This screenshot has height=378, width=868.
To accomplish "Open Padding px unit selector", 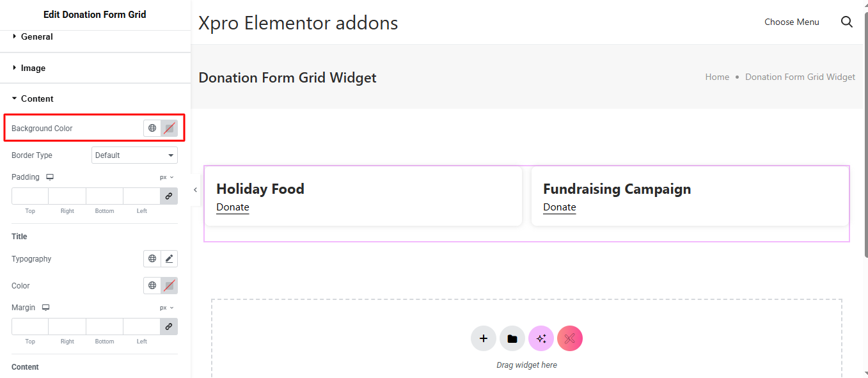I will (x=166, y=177).
